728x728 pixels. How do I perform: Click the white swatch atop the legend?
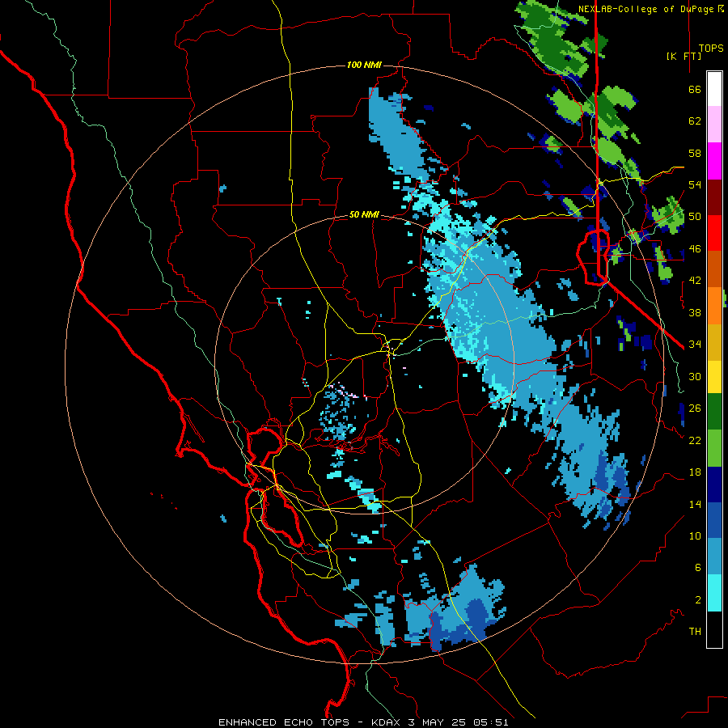(x=714, y=89)
